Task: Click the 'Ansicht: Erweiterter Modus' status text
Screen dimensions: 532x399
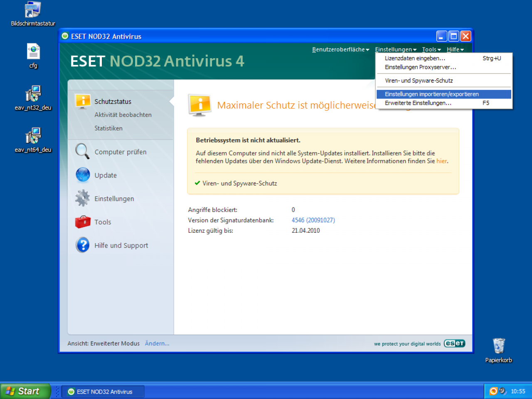Action: 103,343
